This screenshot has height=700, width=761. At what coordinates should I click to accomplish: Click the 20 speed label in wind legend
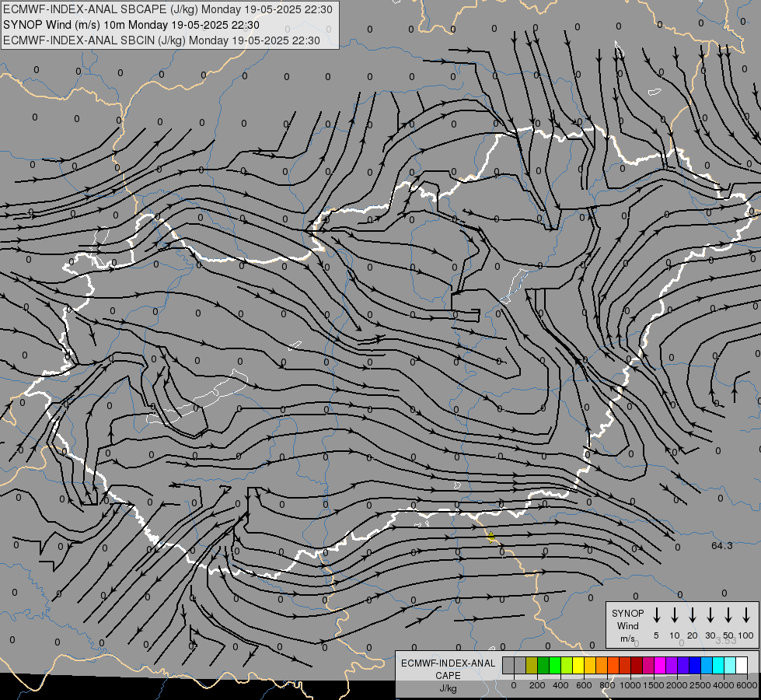point(692,635)
